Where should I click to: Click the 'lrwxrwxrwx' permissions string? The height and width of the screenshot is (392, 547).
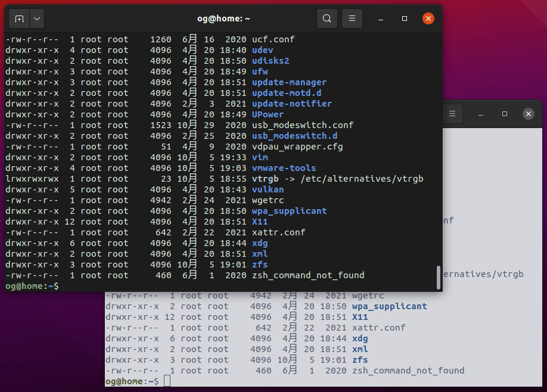[x=32, y=179]
